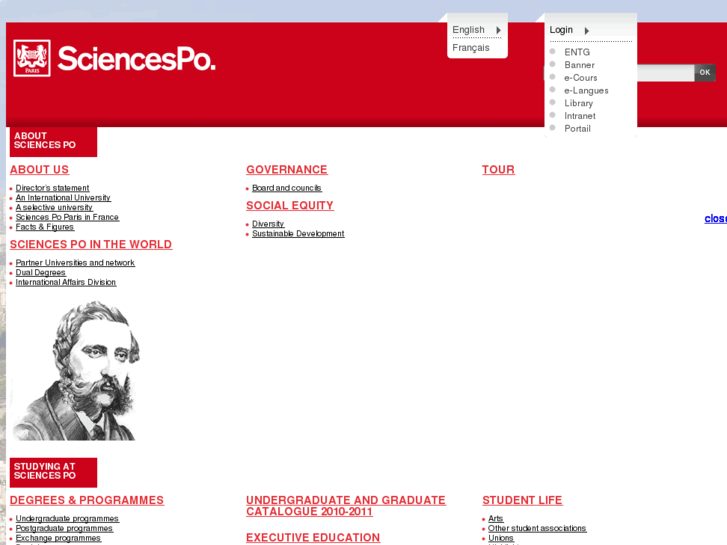Open the Tour heading link

[498, 170]
